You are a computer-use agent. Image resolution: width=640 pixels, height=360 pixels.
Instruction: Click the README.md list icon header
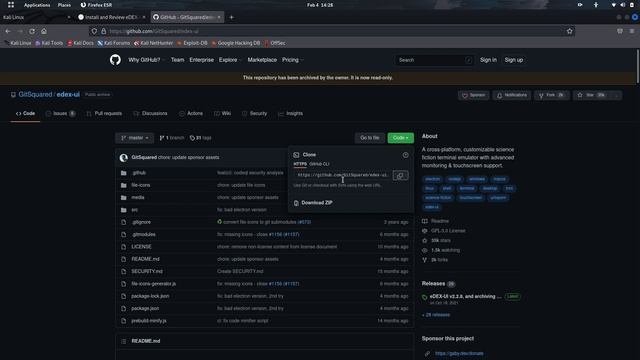124,341
